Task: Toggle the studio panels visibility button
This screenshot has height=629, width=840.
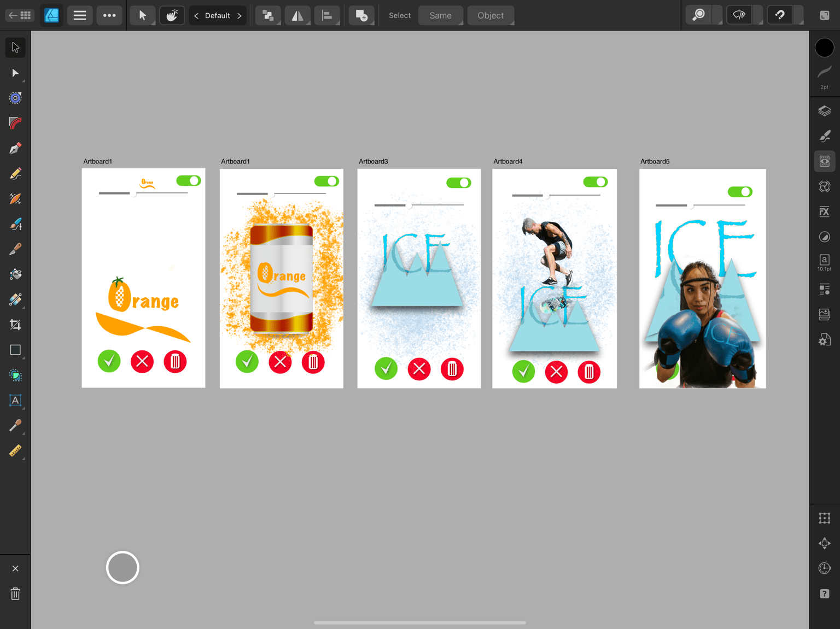Action: click(825, 15)
